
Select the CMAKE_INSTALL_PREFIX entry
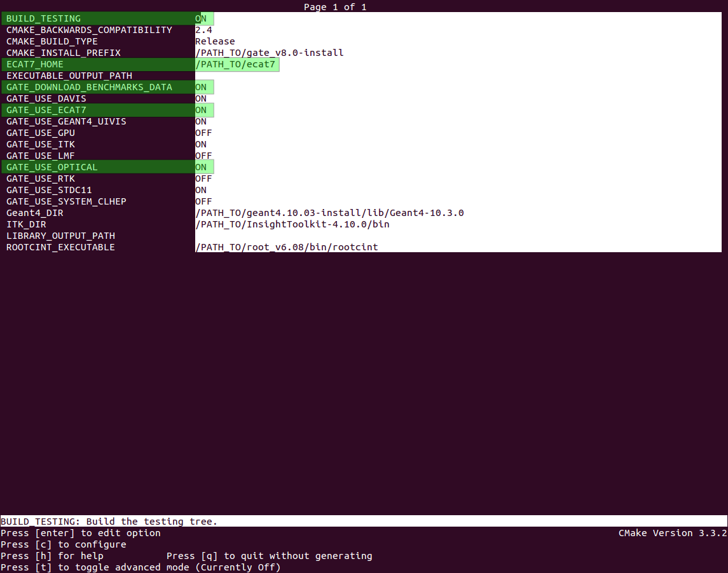tap(64, 53)
